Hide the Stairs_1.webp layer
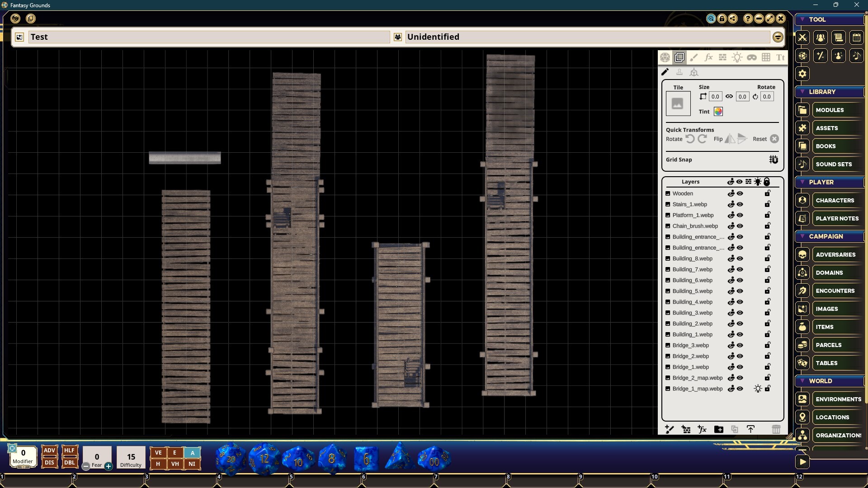 tap(740, 204)
